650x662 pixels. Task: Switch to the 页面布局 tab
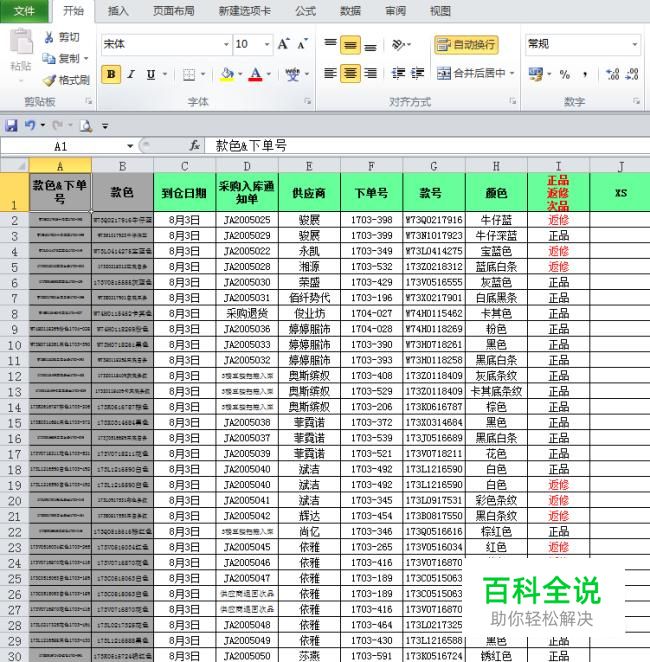(x=174, y=11)
